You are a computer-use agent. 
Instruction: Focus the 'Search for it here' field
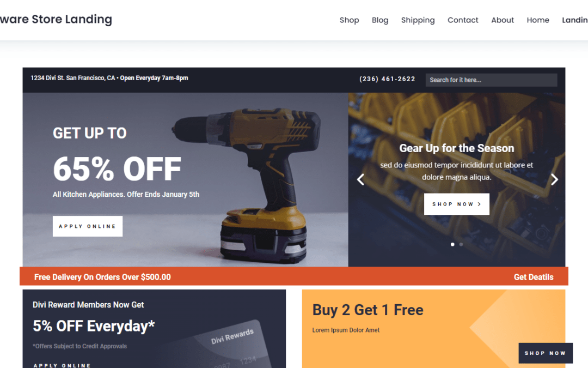[x=491, y=80]
